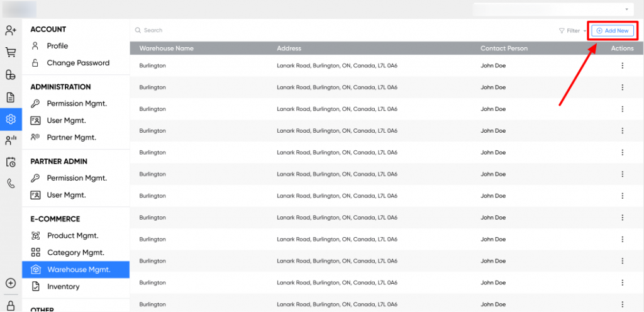This screenshot has width=644, height=312.
Task: Open the top-right account dropdown
Action: pos(552,9)
